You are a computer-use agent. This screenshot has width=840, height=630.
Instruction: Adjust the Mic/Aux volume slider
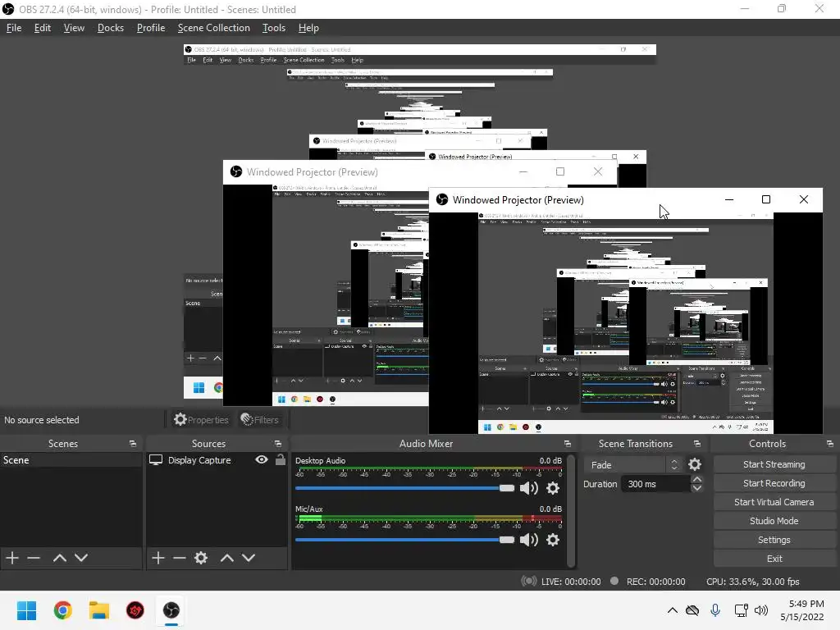[x=405, y=540]
